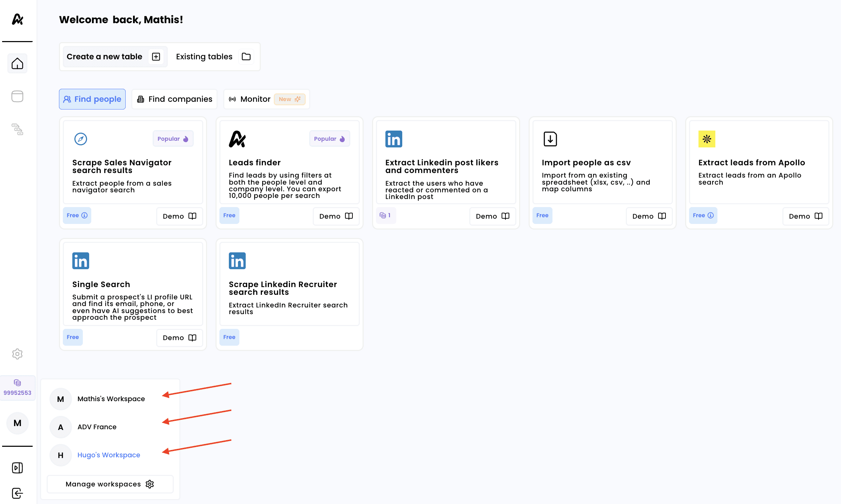The width and height of the screenshot is (841, 504).
Task: Click the tutorial video icon in sidebar
Action: (17, 468)
